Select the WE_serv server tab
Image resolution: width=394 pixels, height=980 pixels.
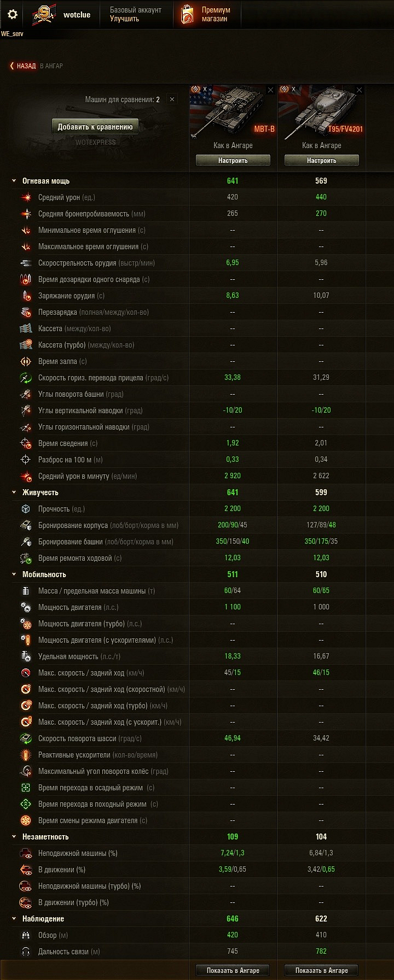pos(14,33)
